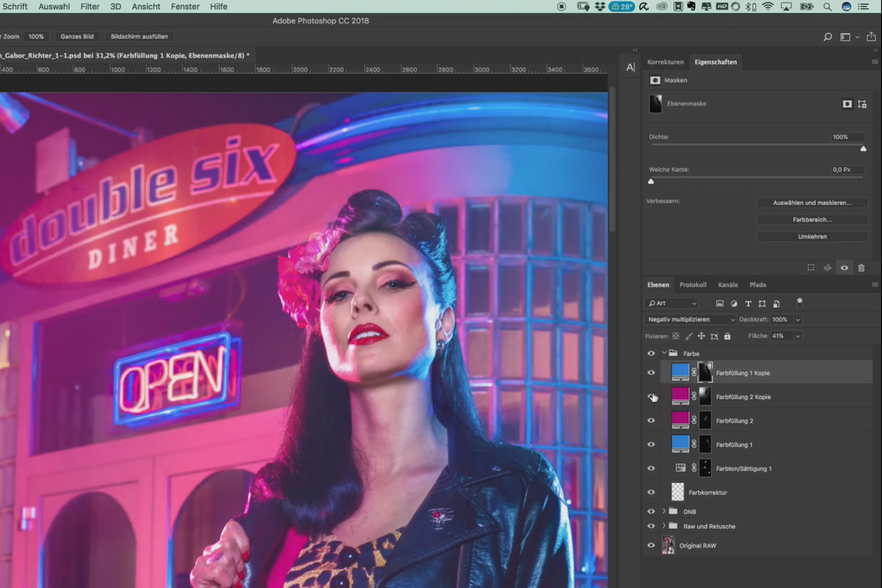The width and height of the screenshot is (882, 588).
Task: Open the Negativ multiplizieren blend mode dropdown
Action: click(x=690, y=320)
